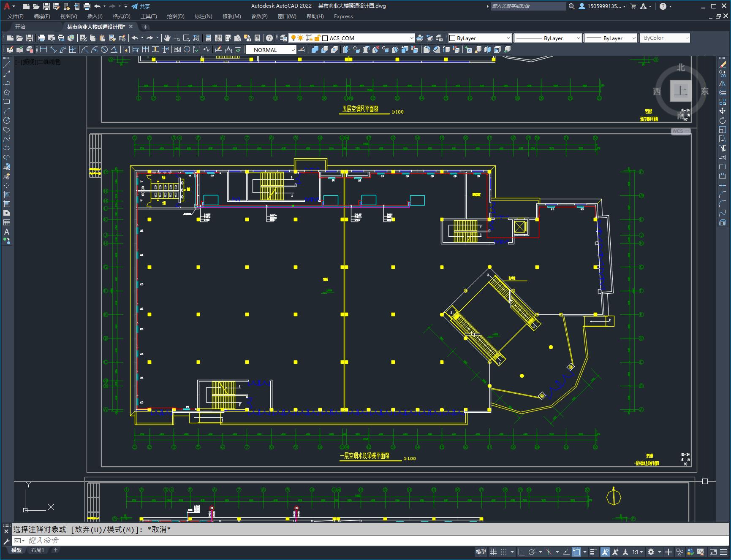Open the Properties palette icon
The image size is (731, 560).
coord(209,38)
